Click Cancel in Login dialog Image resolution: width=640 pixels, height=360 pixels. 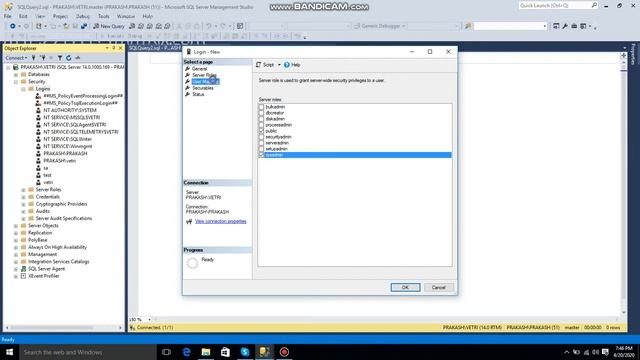pyautogui.click(x=439, y=287)
